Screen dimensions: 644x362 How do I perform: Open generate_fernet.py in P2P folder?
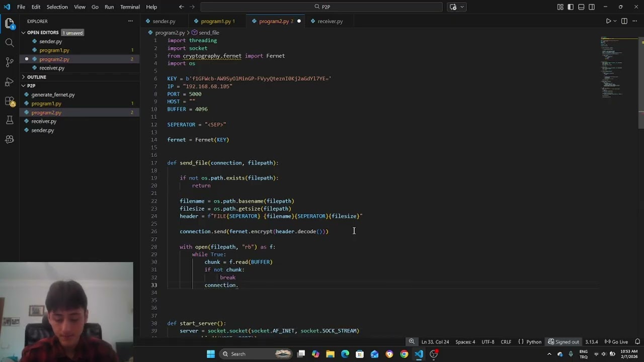click(53, 95)
